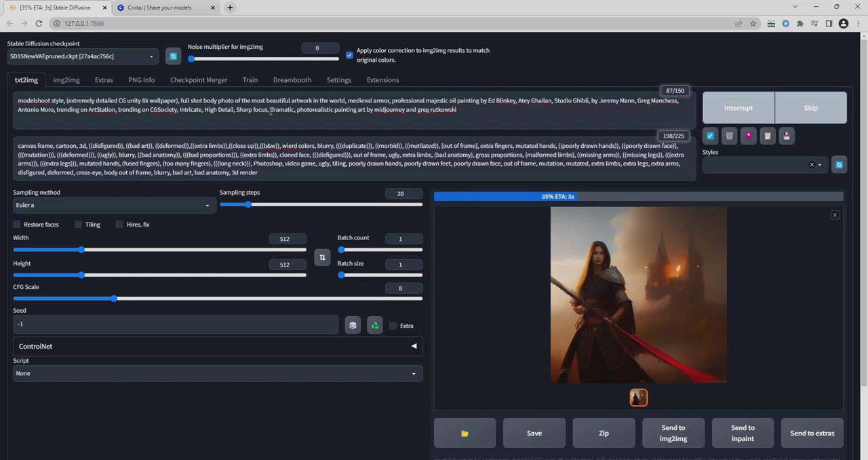Switch to the img2img tab
This screenshot has width=868, height=460.
(66, 79)
